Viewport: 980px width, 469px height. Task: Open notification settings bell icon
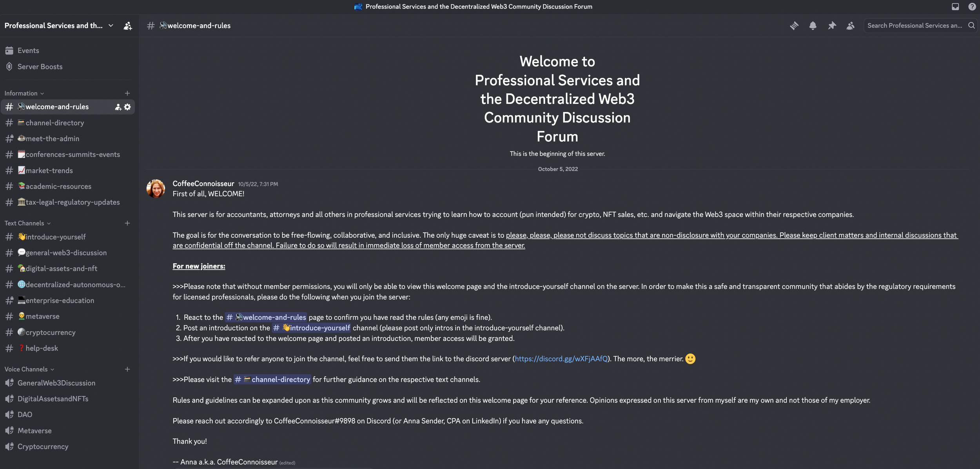pyautogui.click(x=813, y=25)
